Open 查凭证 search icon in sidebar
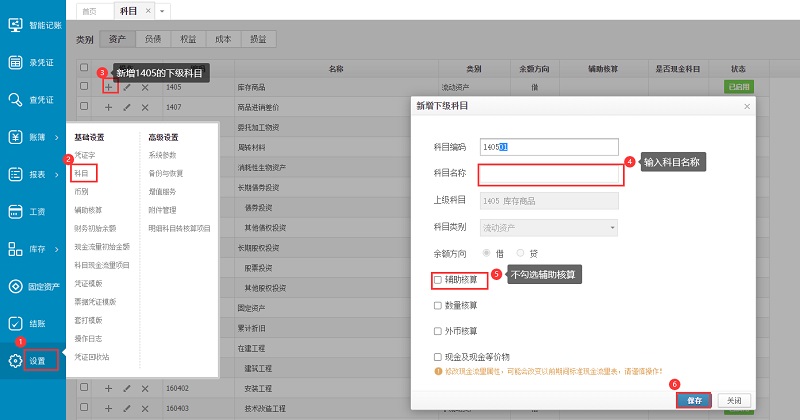The image size is (800, 420). pyautogui.click(x=15, y=99)
